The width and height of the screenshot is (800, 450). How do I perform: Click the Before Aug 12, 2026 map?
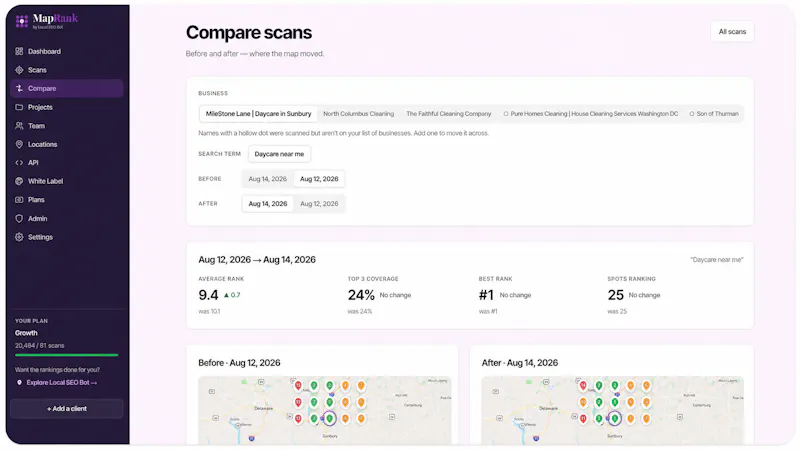[x=324, y=410]
